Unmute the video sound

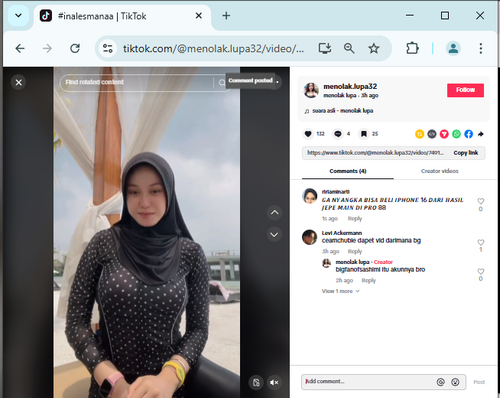[x=274, y=382]
